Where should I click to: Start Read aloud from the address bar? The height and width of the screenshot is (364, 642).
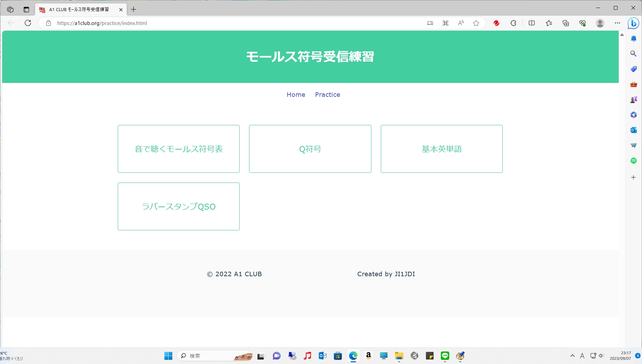(x=461, y=23)
